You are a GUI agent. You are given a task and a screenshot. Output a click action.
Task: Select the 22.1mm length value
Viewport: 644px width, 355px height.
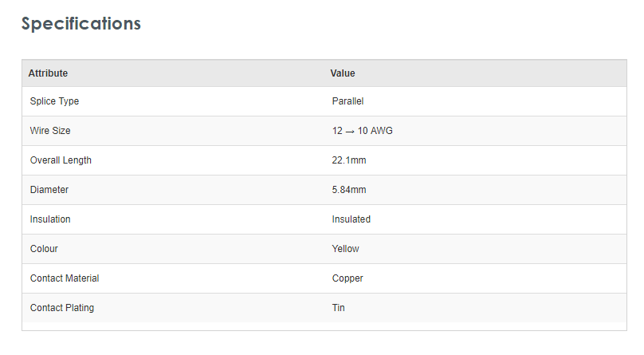point(349,160)
